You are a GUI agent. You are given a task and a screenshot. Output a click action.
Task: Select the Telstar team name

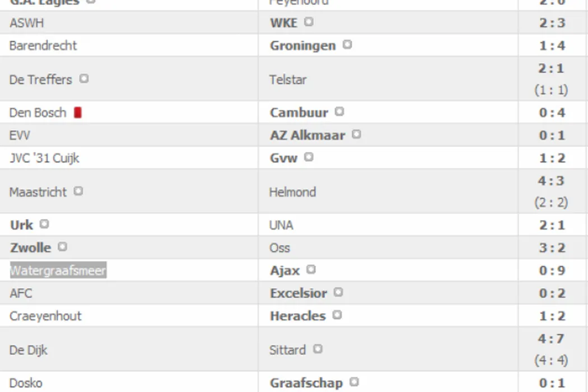click(288, 80)
